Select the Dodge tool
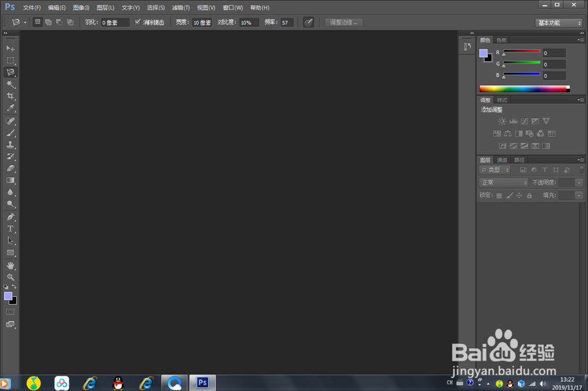This screenshot has height=391, width=588. [x=10, y=204]
